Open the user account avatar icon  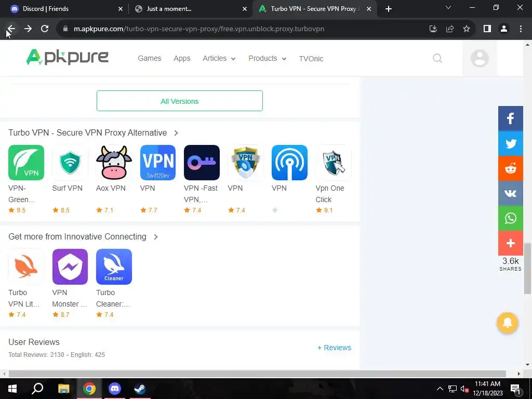click(480, 58)
